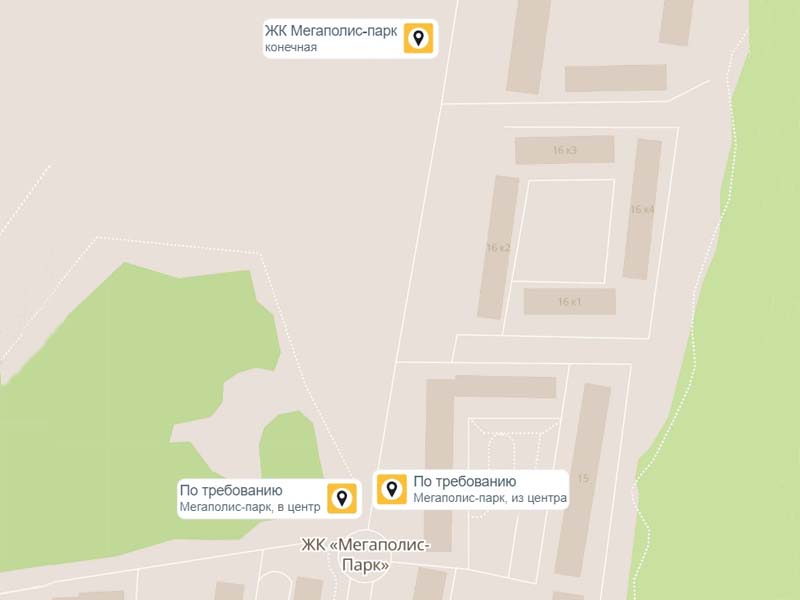Click the building labeled 16 к4

(642, 209)
